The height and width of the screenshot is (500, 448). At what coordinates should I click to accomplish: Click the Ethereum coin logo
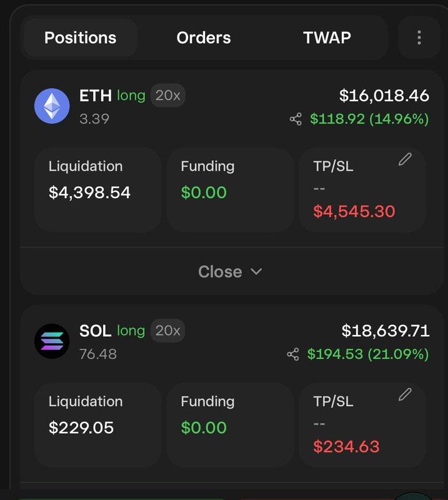tap(52, 106)
